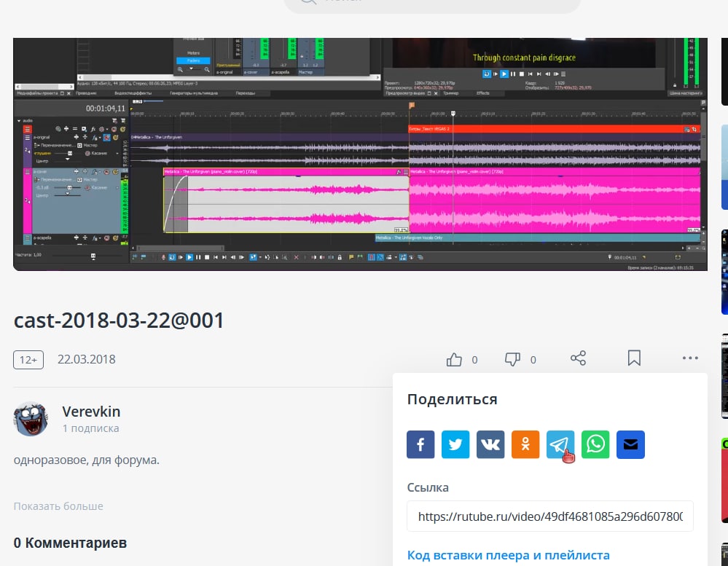Share the video to Facebook
This screenshot has height=566, width=728.
pyautogui.click(x=420, y=444)
